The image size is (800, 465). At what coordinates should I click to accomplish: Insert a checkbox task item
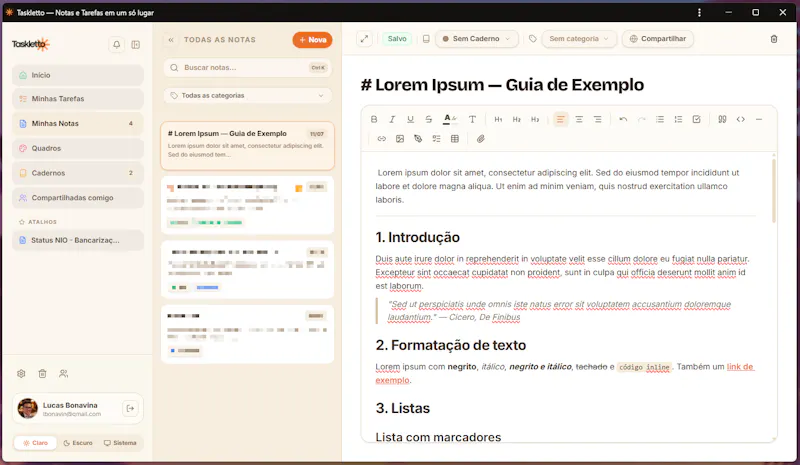pos(696,119)
